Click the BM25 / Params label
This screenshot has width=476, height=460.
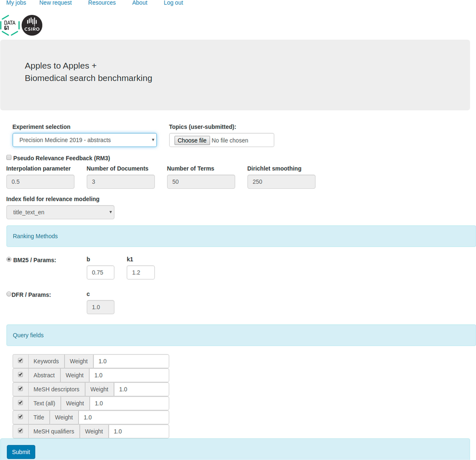[x=35, y=260]
